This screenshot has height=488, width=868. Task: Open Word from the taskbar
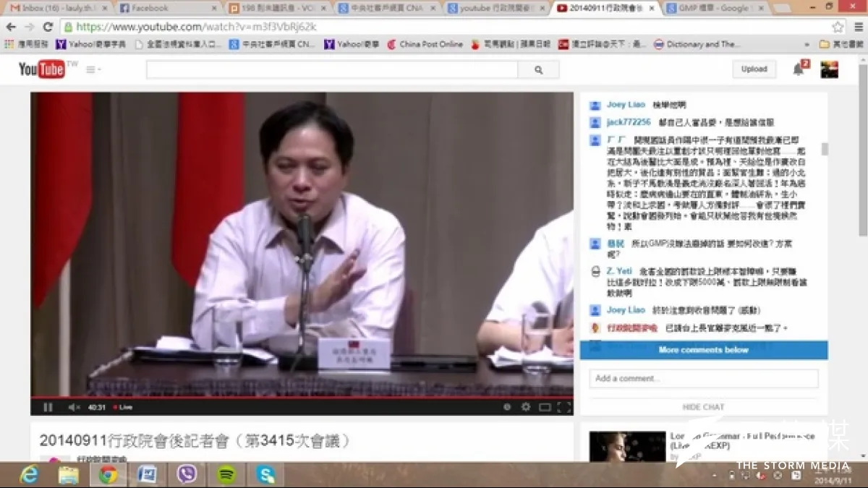(x=147, y=474)
